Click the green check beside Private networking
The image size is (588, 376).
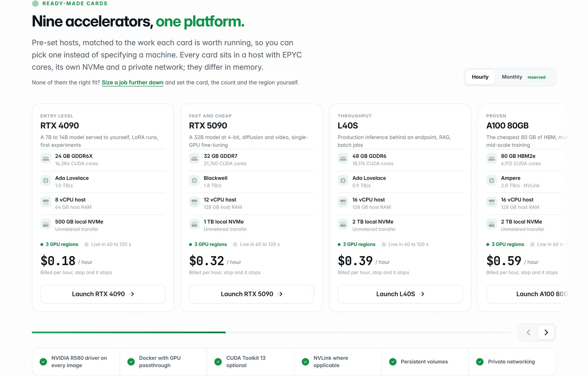click(x=480, y=362)
